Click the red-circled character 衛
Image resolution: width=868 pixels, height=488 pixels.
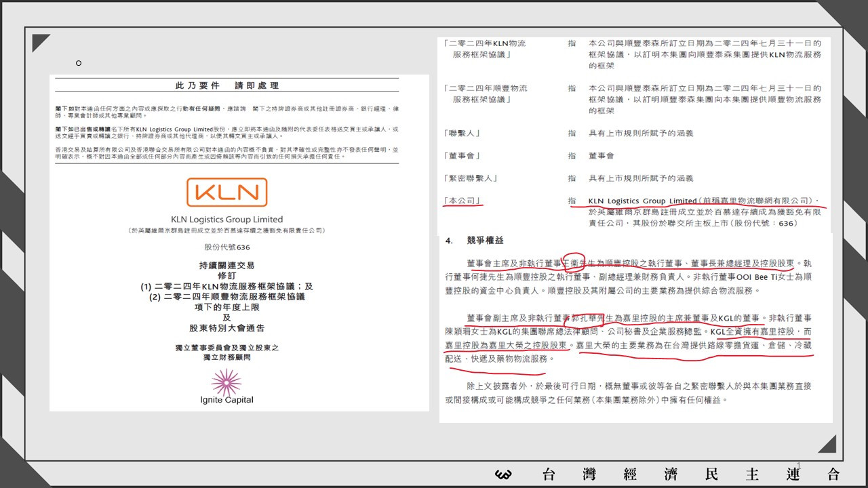click(x=574, y=263)
